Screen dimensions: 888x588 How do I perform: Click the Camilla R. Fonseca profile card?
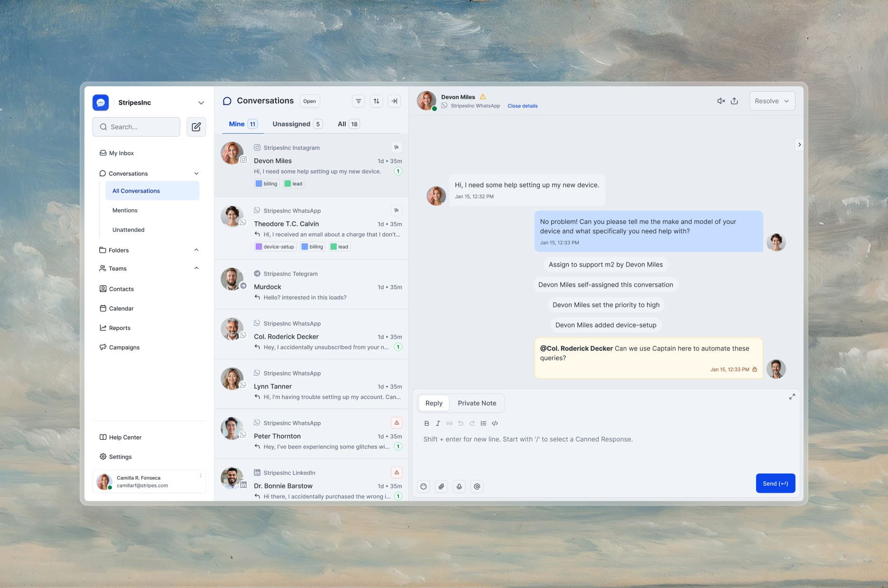(x=149, y=482)
